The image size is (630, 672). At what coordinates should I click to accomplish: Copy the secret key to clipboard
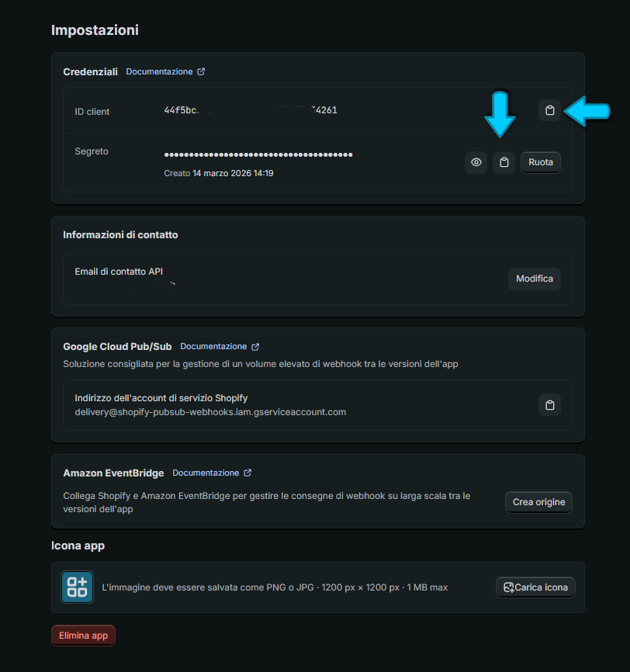click(x=504, y=162)
